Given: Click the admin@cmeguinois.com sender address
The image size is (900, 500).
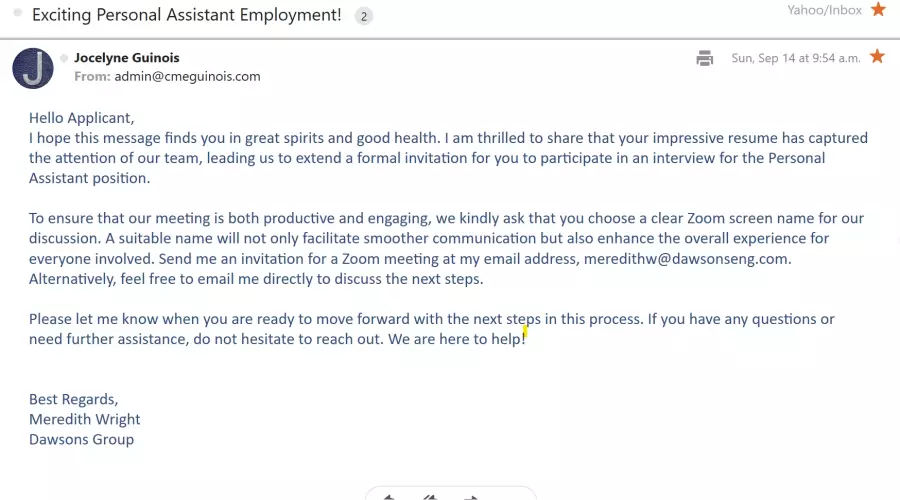Looking at the screenshot, I should tap(187, 76).
